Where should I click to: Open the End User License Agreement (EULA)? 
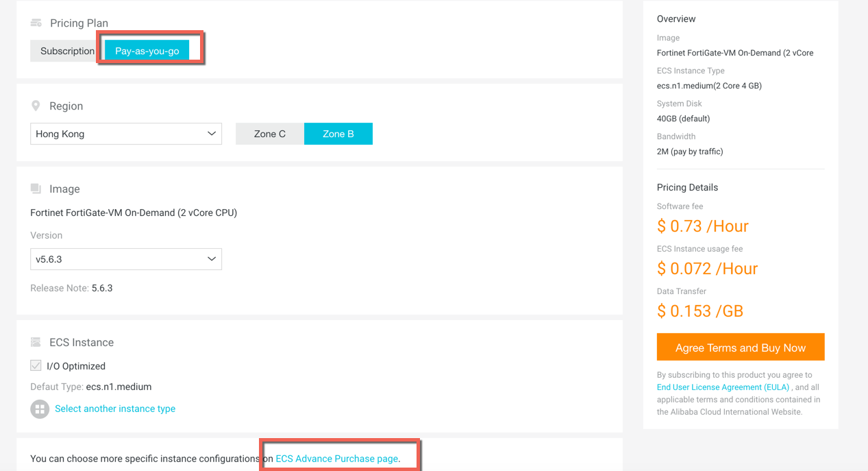pos(723,387)
